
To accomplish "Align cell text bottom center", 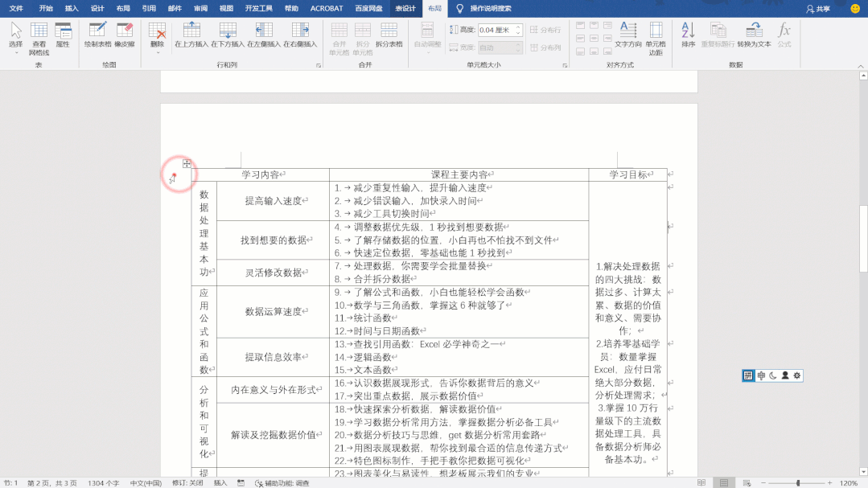I will pos(594,51).
